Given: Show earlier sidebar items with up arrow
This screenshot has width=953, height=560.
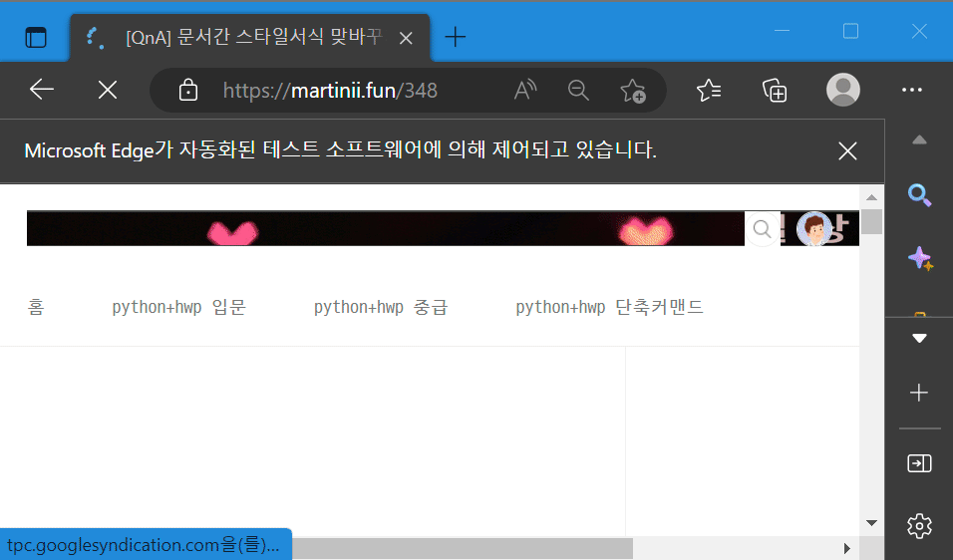Looking at the screenshot, I should pyautogui.click(x=919, y=140).
